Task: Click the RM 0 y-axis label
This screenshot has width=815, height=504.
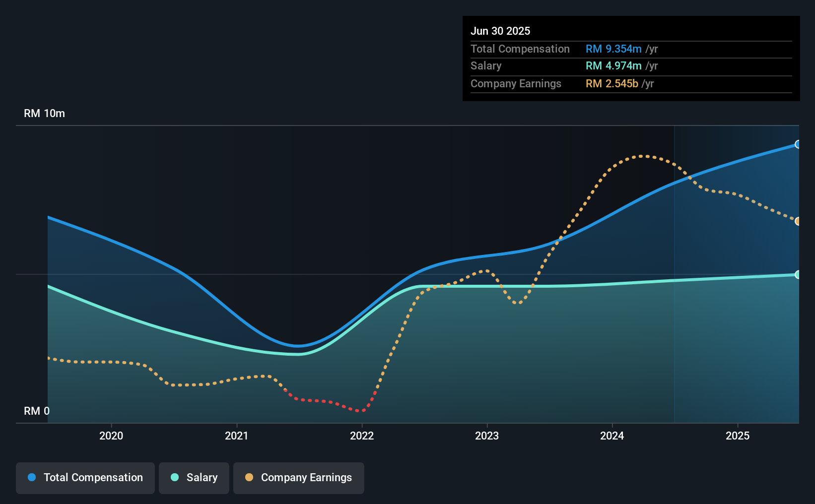Action: (37, 411)
